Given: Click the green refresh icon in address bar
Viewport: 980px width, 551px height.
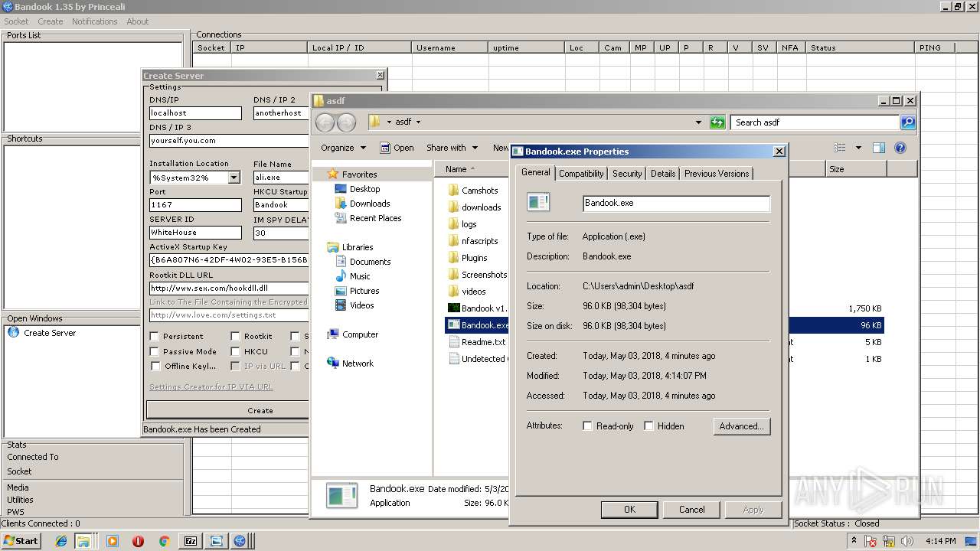Looking at the screenshot, I should coord(717,122).
